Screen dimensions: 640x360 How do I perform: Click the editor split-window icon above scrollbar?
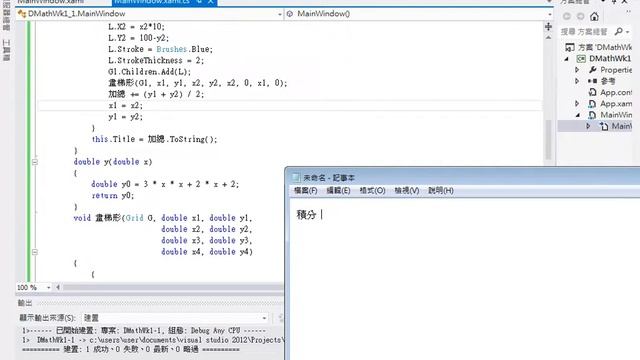click(548, 27)
